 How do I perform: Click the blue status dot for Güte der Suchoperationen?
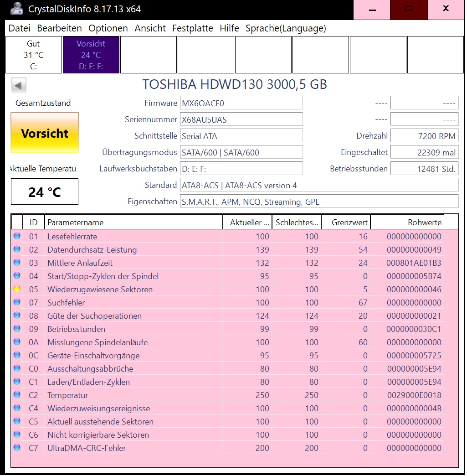click(17, 315)
